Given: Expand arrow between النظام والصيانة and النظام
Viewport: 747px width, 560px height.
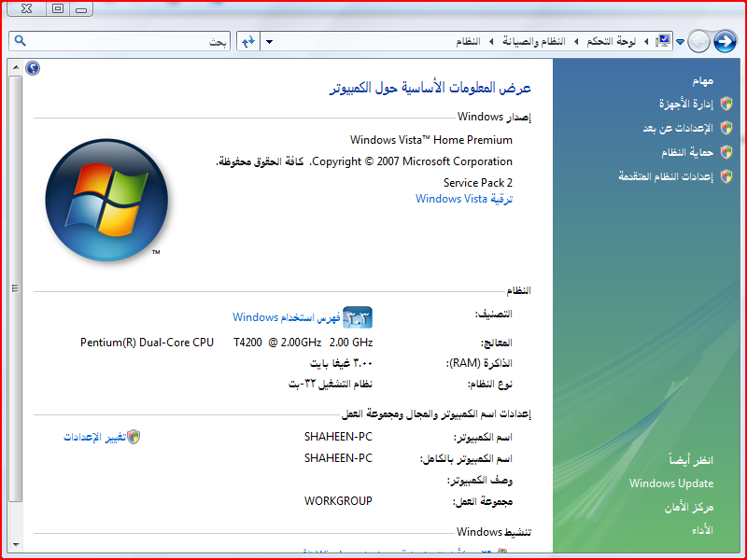Looking at the screenshot, I should point(491,42).
